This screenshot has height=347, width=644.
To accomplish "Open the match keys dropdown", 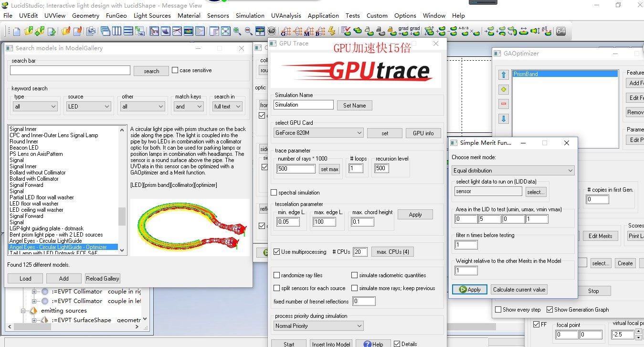I will 189,107.
